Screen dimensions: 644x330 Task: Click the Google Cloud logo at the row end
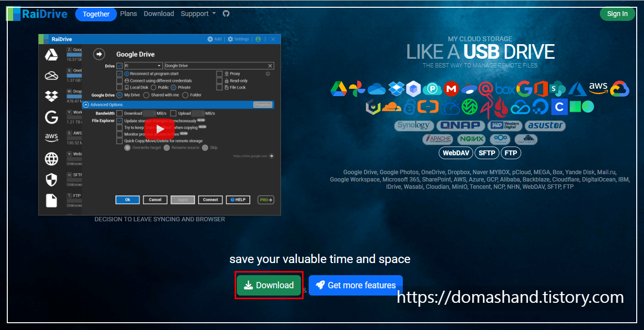click(x=620, y=89)
